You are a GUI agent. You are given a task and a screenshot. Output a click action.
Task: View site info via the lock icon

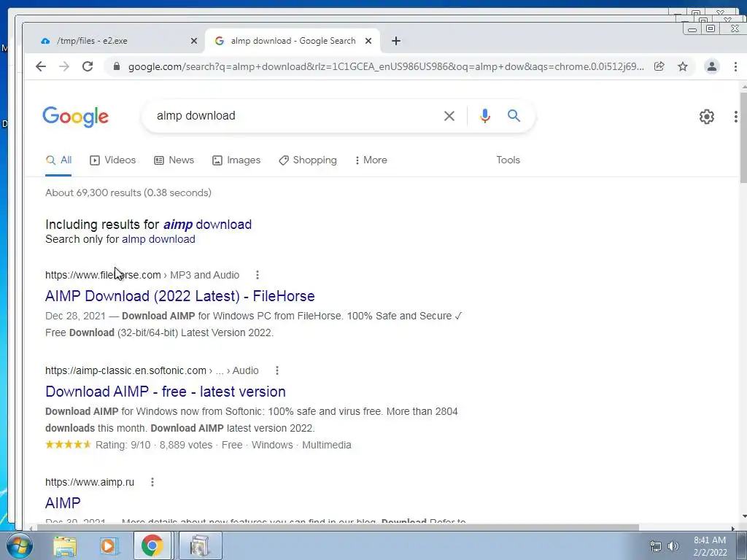[117, 66]
